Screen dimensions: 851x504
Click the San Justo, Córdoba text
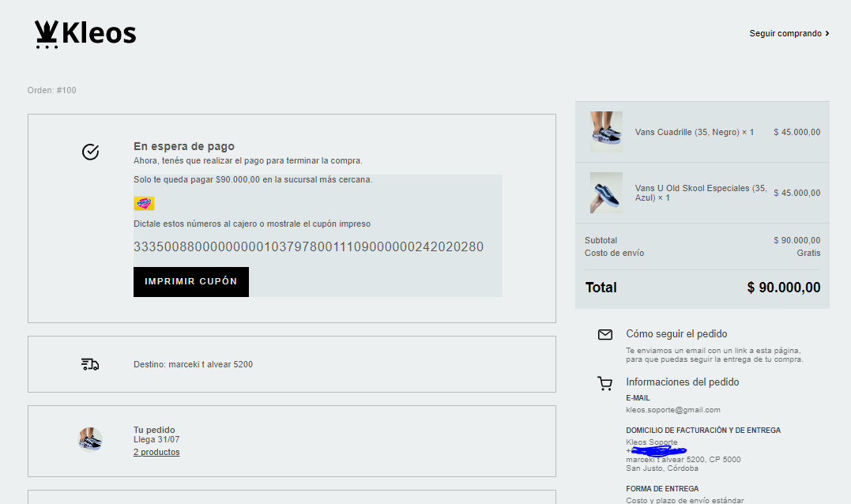tap(662, 468)
